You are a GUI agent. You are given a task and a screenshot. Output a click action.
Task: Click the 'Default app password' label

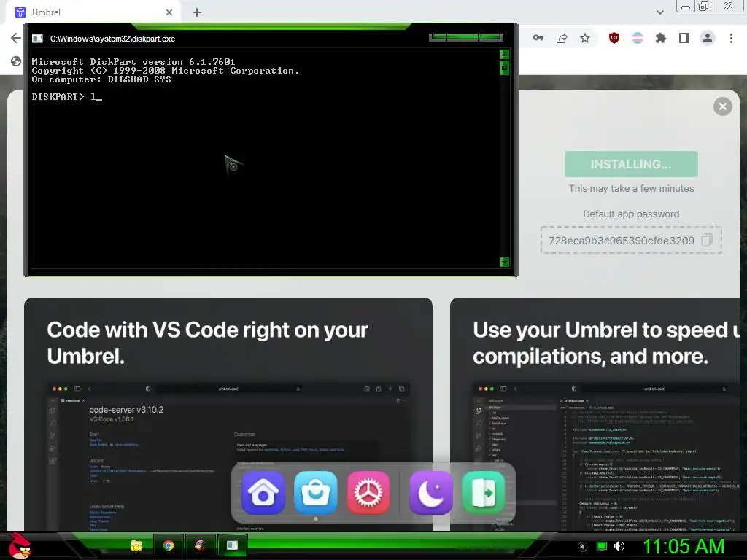tap(631, 214)
